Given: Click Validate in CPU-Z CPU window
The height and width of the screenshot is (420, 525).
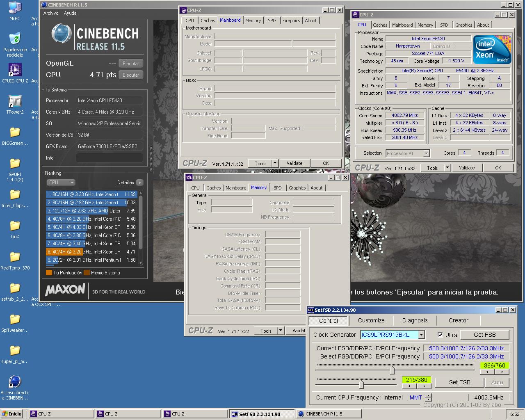Looking at the screenshot, I should (x=467, y=168).
